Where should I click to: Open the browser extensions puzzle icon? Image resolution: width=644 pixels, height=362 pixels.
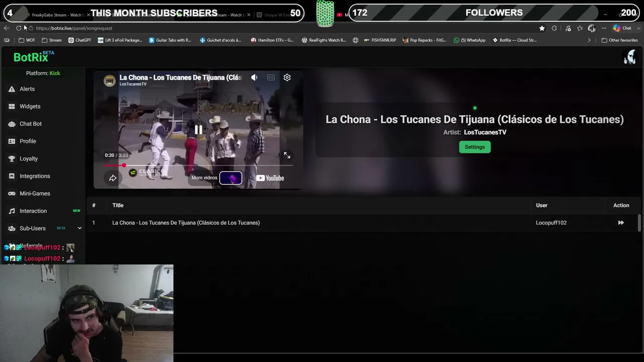pos(554,28)
